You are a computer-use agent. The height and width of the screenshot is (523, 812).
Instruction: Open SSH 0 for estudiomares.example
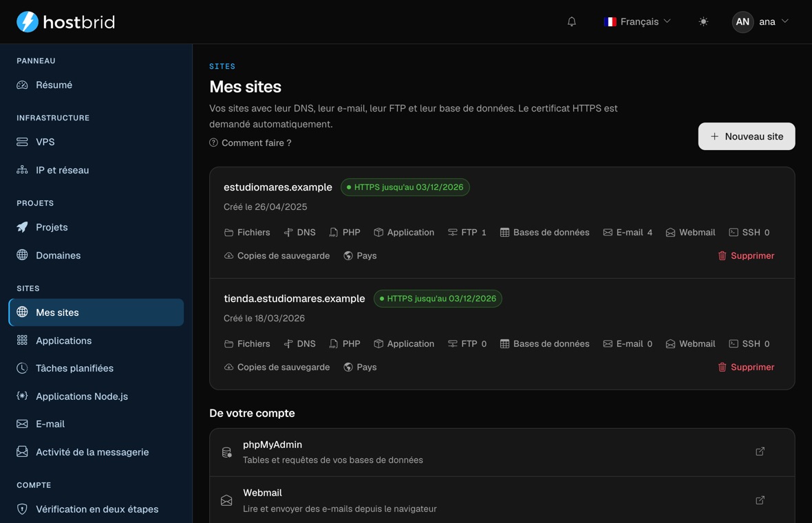pyautogui.click(x=749, y=233)
